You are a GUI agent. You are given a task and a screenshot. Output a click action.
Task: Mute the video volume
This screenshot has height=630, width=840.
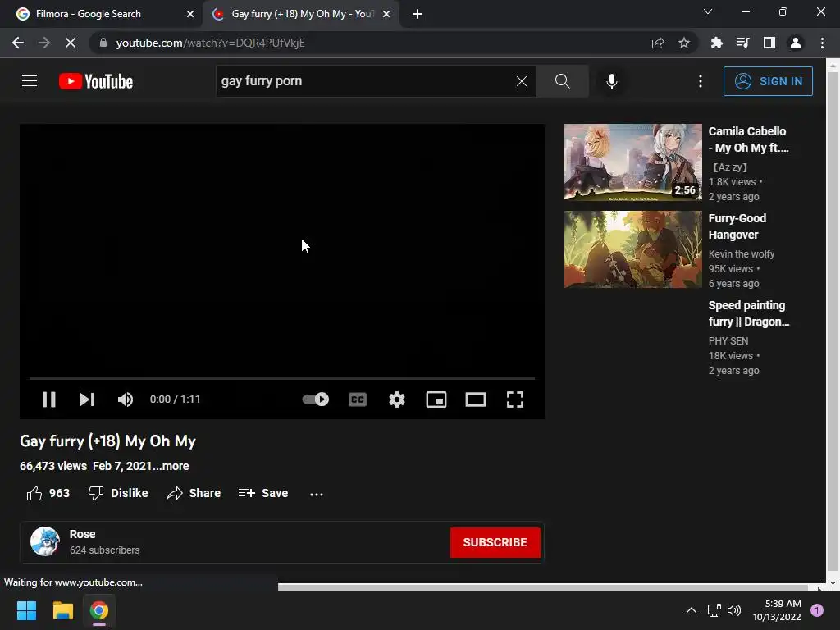pyautogui.click(x=126, y=399)
